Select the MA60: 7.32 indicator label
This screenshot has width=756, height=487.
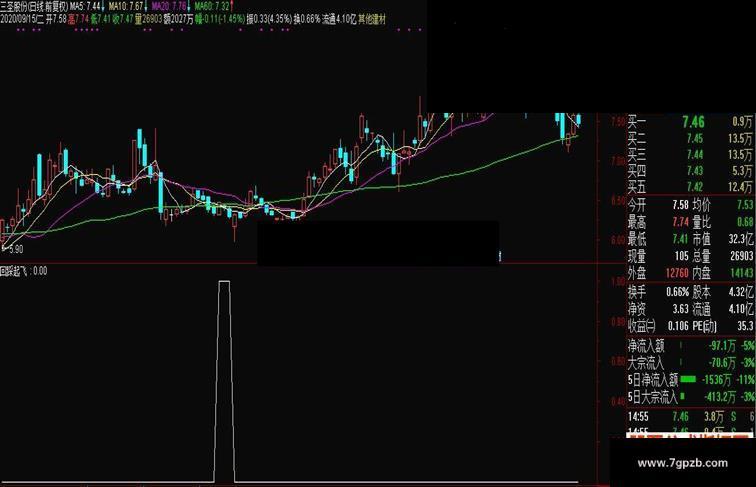click(x=212, y=6)
